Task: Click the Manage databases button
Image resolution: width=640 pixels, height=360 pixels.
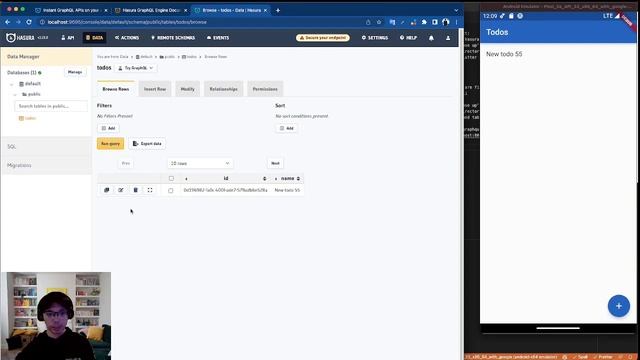Action: tap(75, 72)
